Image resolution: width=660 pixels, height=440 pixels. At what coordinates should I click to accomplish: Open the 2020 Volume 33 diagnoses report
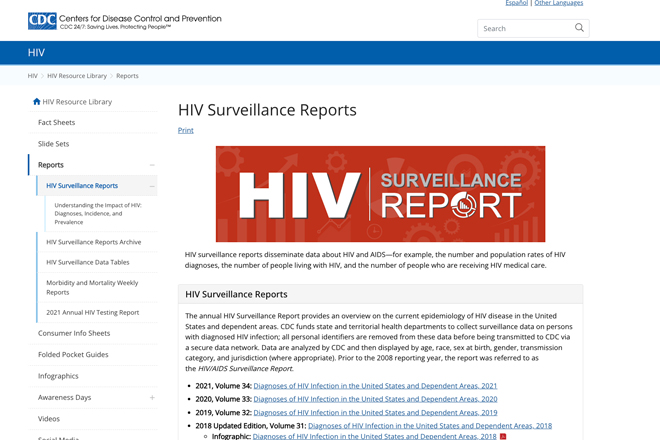click(375, 399)
